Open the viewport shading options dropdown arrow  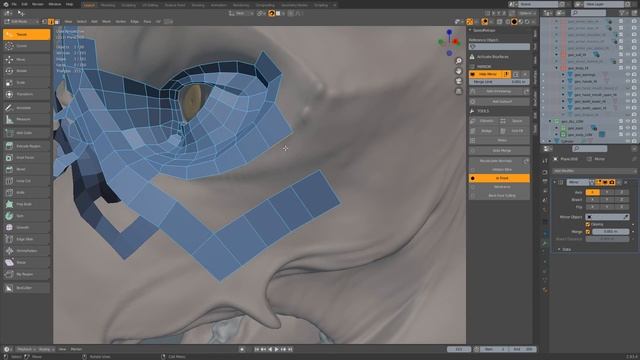click(534, 22)
